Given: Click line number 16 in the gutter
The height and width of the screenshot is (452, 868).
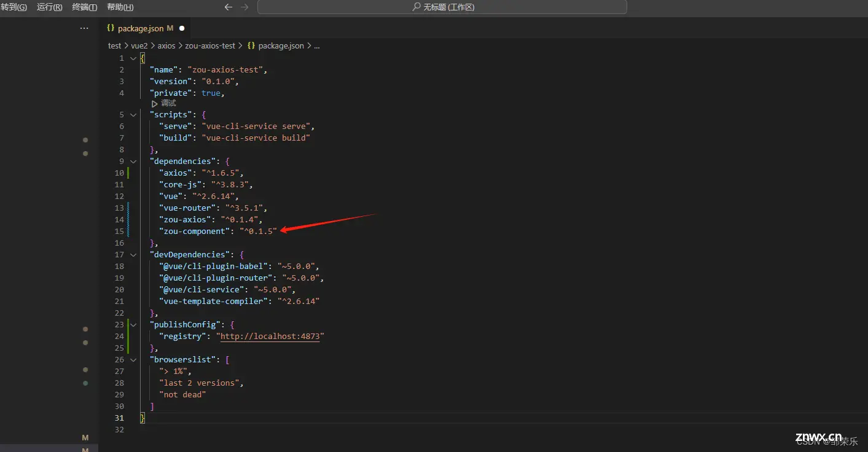Looking at the screenshot, I should coord(119,243).
